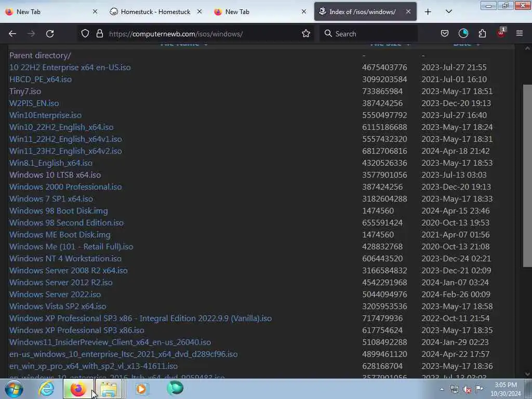
Task: Open Windows NT 4 Workstation.iso link
Action: tap(65, 259)
